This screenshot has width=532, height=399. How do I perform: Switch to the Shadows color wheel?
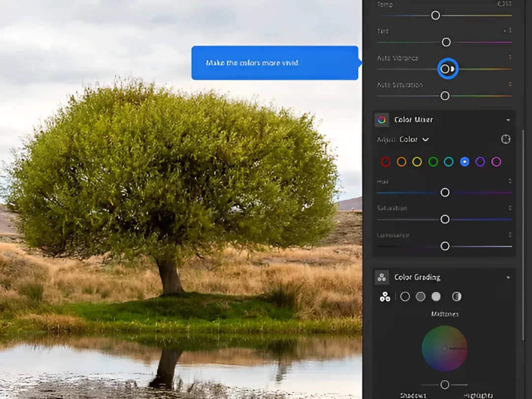pos(414,396)
